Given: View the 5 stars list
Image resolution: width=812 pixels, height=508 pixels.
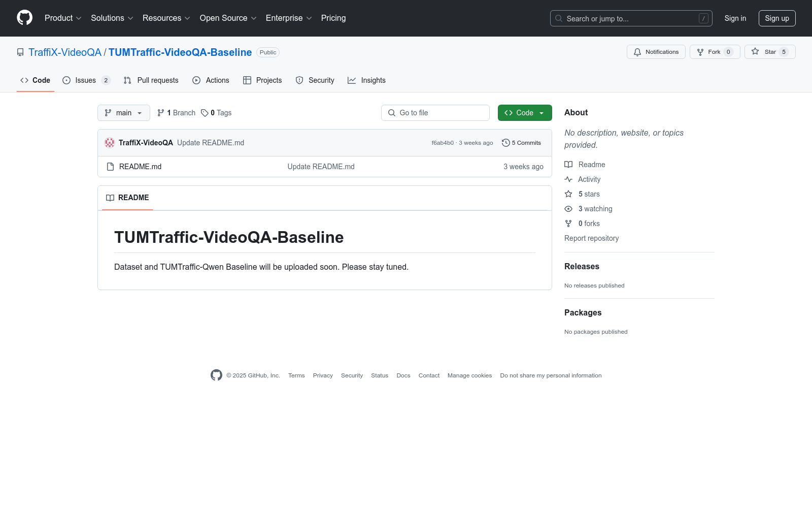Looking at the screenshot, I should pos(582,194).
